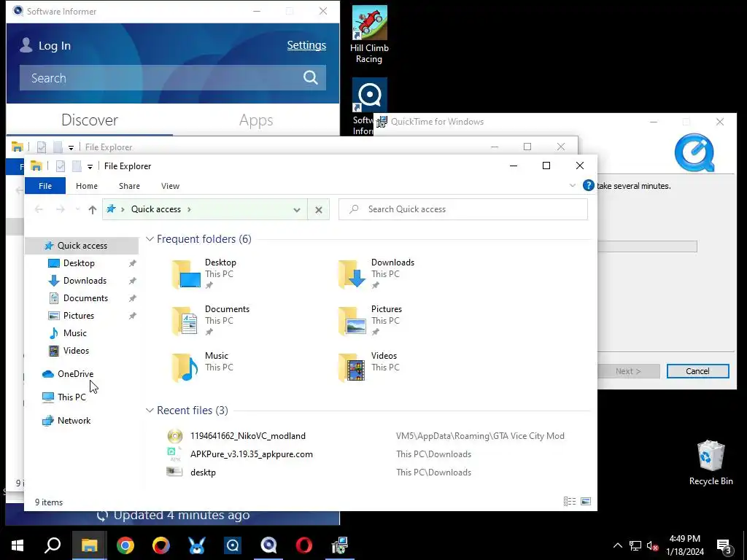Open Windows Start menu
The image size is (747, 560).
click(18, 545)
